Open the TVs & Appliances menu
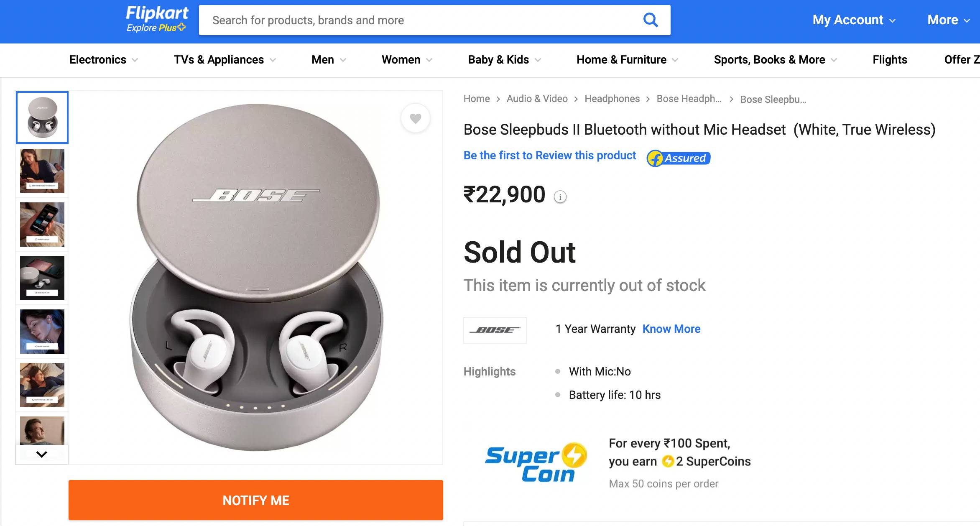This screenshot has height=526, width=980. [x=225, y=60]
